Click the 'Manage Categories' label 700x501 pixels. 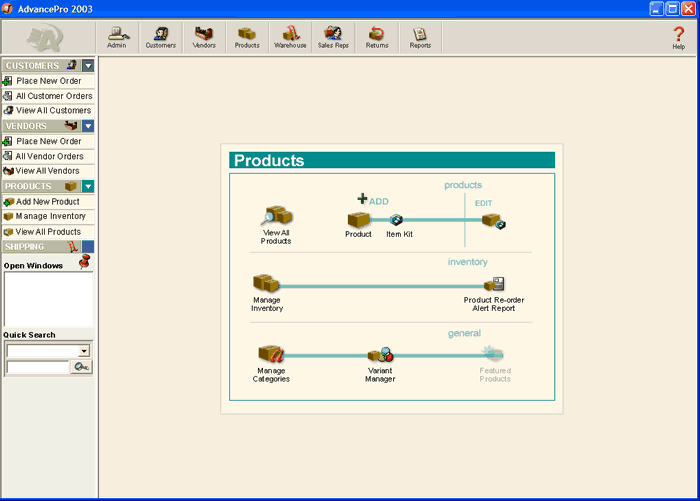tap(271, 375)
